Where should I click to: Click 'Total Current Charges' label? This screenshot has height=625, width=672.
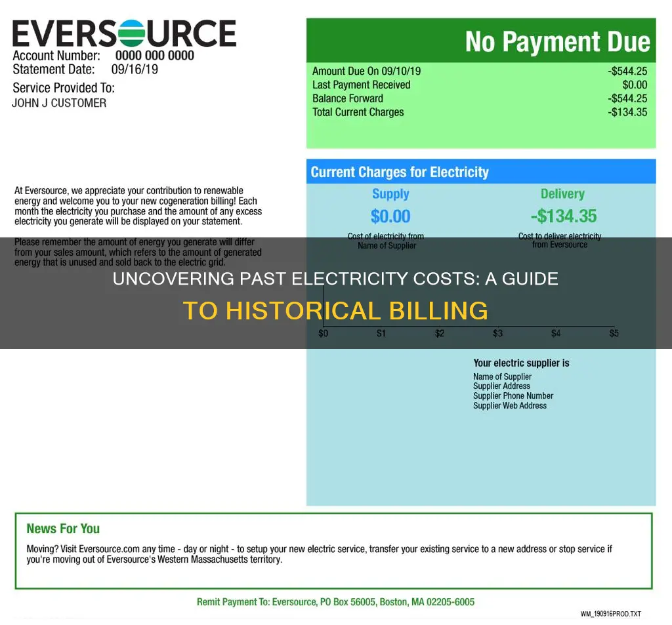[358, 112]
